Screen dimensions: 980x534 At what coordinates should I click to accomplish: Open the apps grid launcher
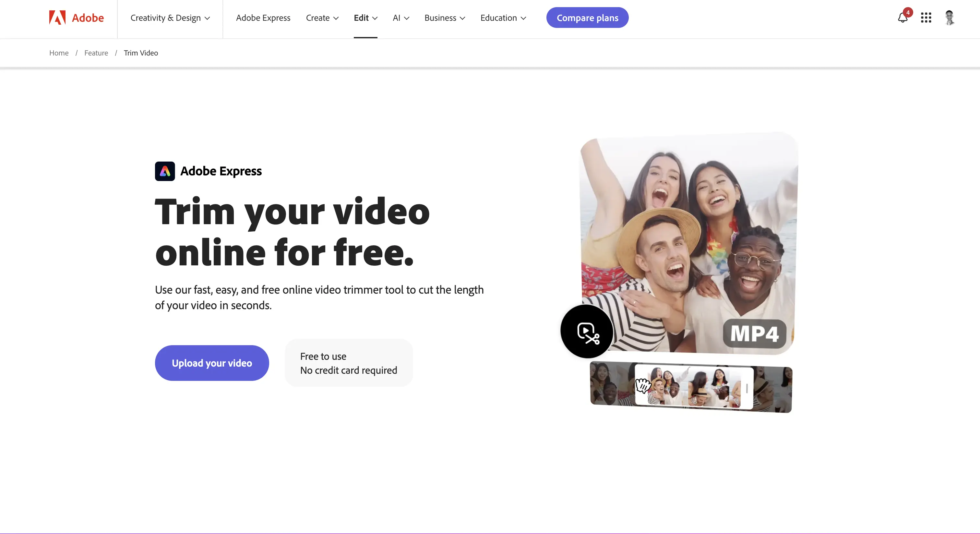click(926, 18)
